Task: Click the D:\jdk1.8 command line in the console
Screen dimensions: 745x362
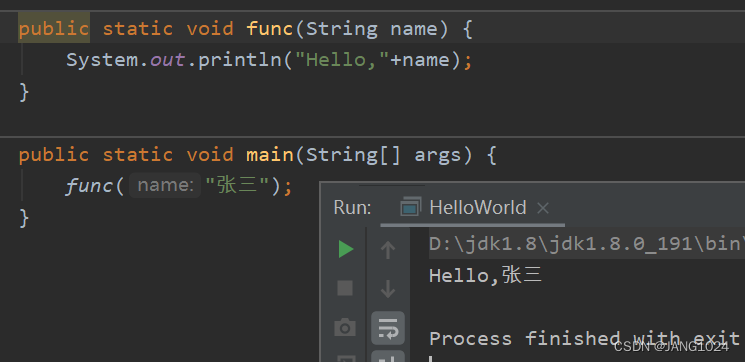Action: pos(587,244)
